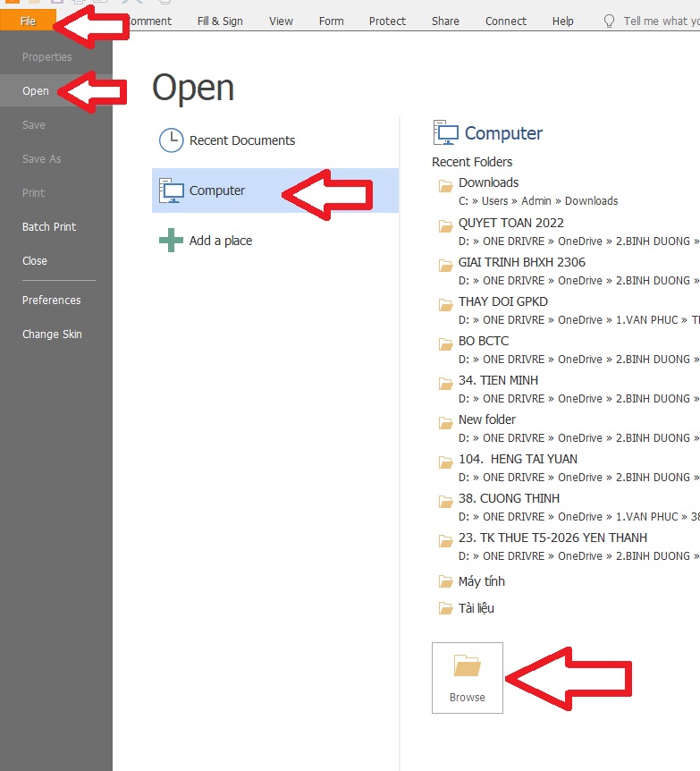Open the BO BCTC folder
Screen dimensions: 700x771
coord(484,341)
